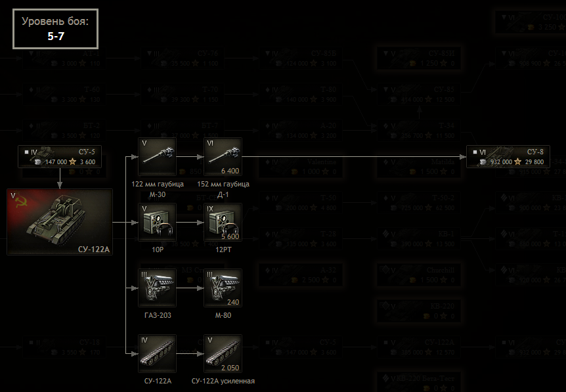Select the dimmed Churchill vehicle node
This screenshot has width=566, height=392.
point(419,275)
